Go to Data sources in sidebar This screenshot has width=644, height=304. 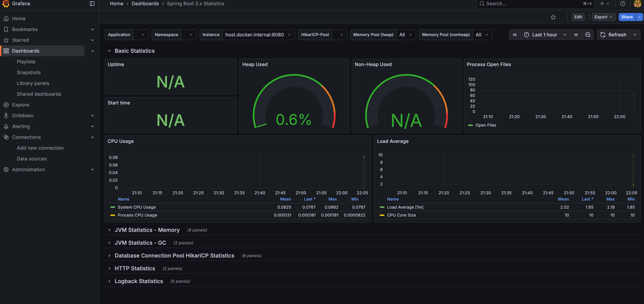pos(32,159)
